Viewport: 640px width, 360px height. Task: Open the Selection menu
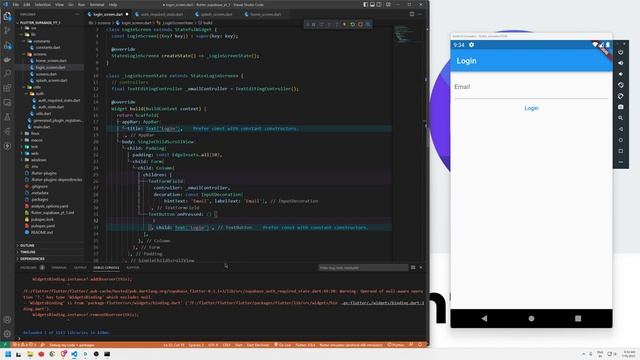click(42, 4)
